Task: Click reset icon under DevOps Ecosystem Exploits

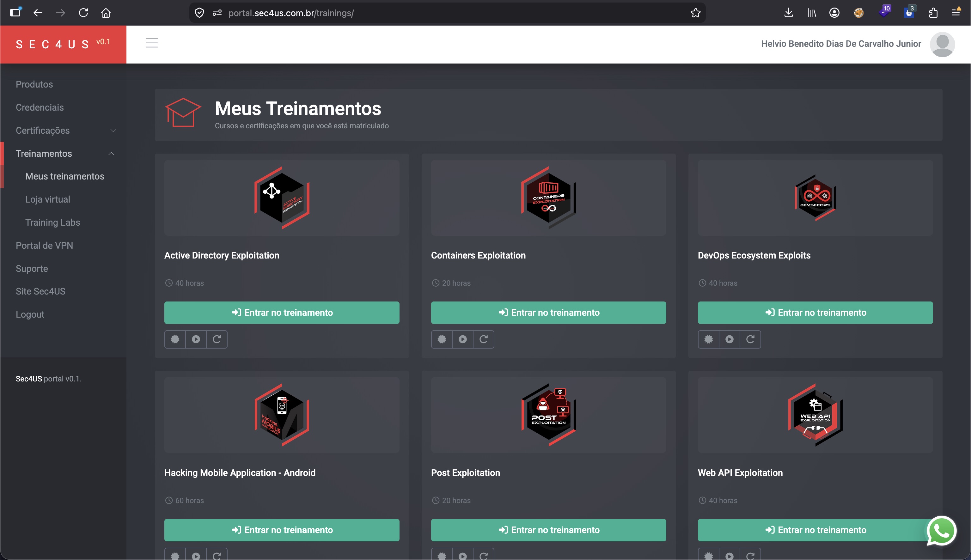Action: click(751, 339)
